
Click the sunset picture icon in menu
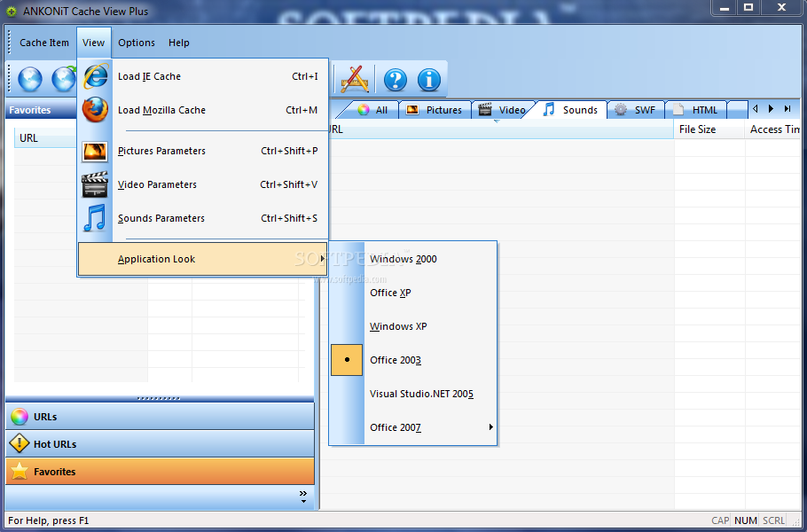95,152
